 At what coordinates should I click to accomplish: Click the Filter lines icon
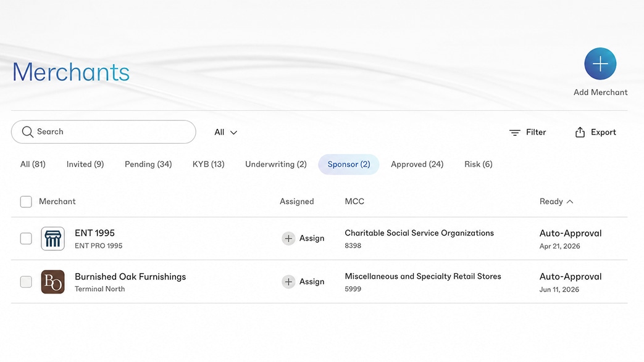514,132
